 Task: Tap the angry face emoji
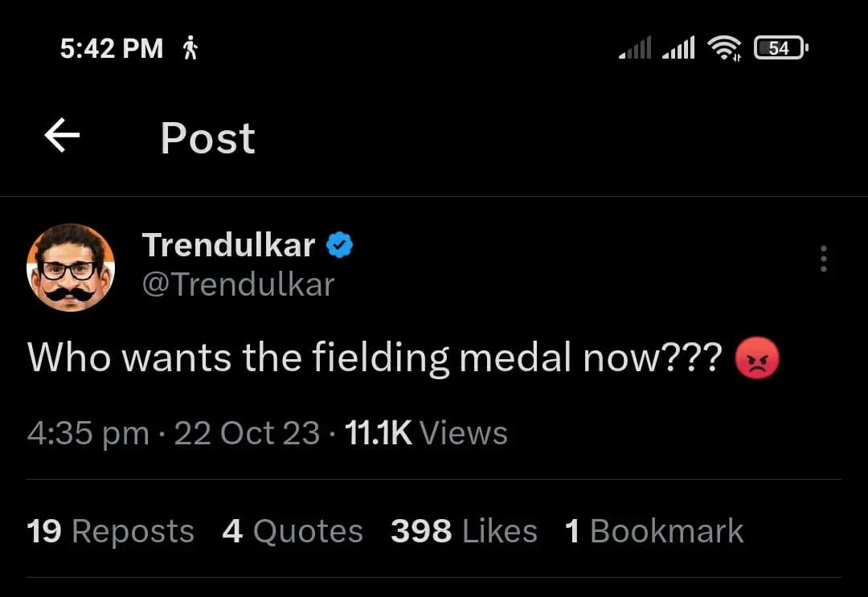pyautogui.click(x=757, y=358)
